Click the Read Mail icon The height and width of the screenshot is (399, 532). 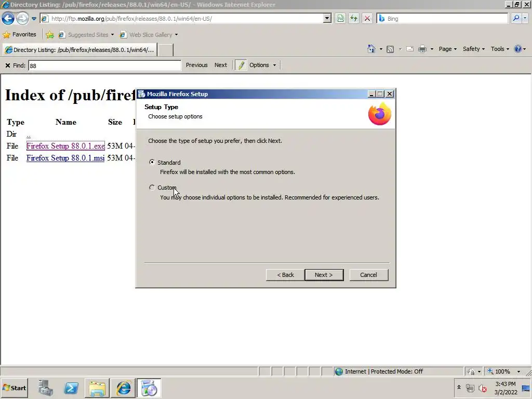point(410,49)
